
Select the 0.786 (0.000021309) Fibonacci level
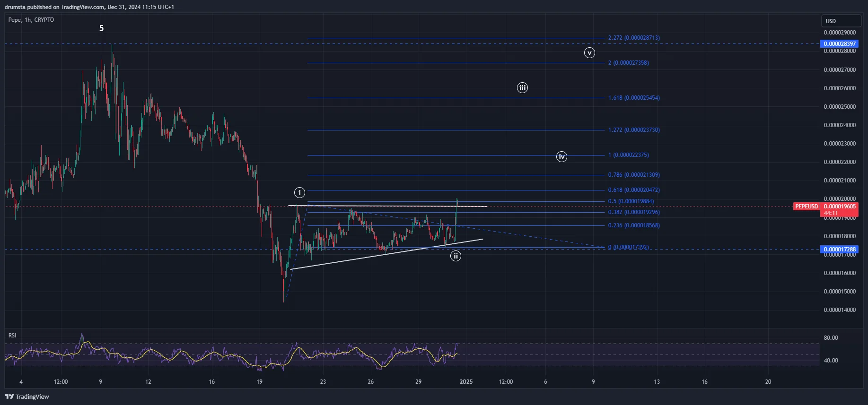click(634, 175)
